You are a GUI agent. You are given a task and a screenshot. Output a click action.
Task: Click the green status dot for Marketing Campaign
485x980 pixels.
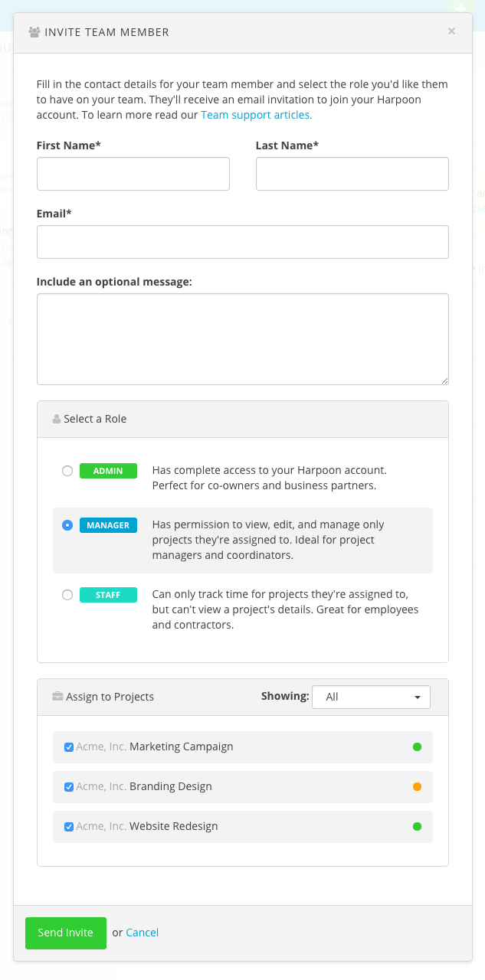click(417, 746)
